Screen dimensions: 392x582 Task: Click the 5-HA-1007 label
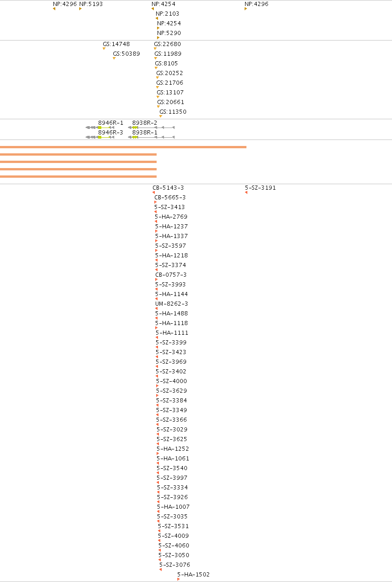pyautogui.click(x=173, y=507)
